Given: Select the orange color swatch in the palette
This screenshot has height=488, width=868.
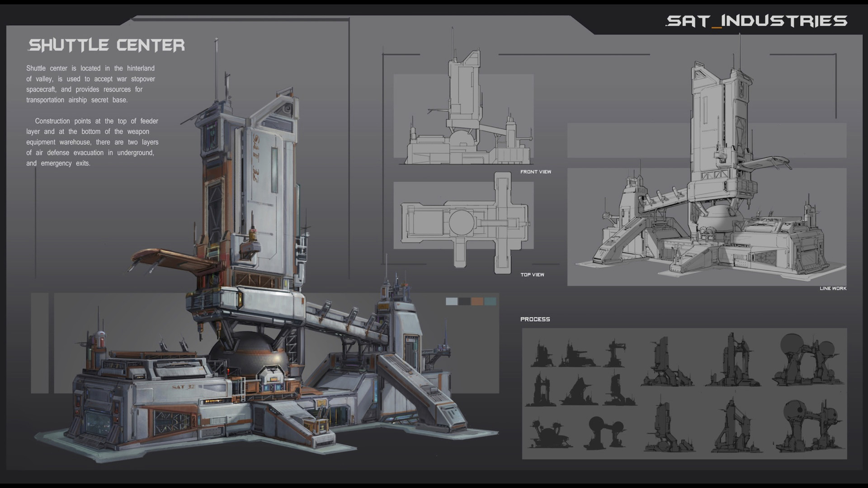Looking at the screenshot, I should pyautogui.click(x=477, y=301).
